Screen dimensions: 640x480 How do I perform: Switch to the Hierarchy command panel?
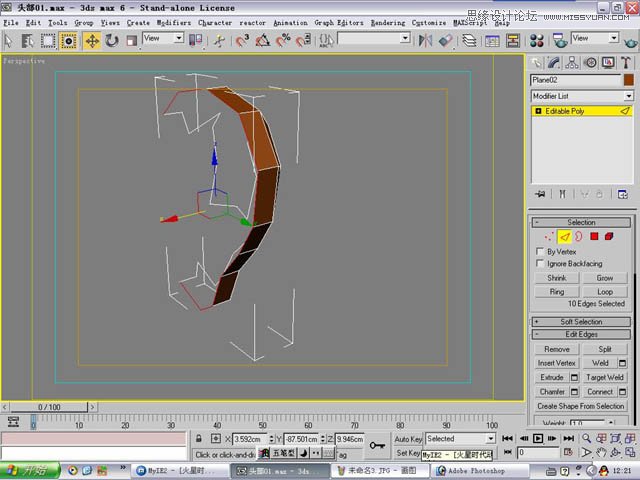(571, 62)
